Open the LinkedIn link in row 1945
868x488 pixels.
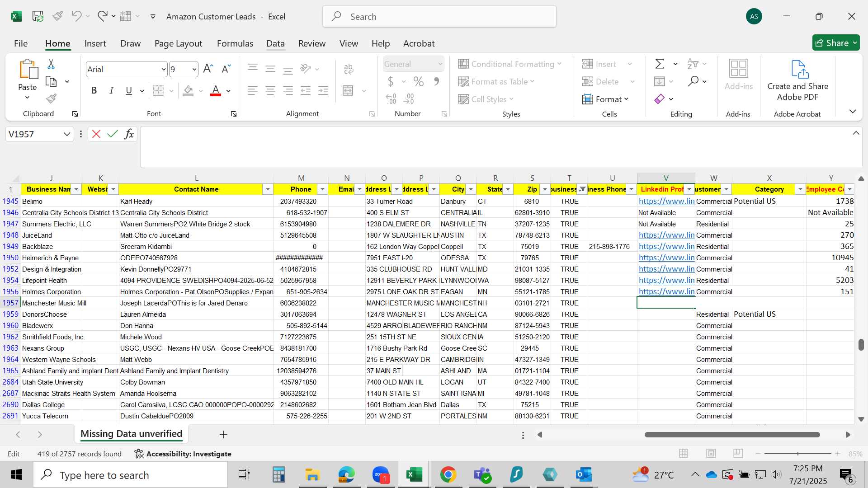[666, 201]
